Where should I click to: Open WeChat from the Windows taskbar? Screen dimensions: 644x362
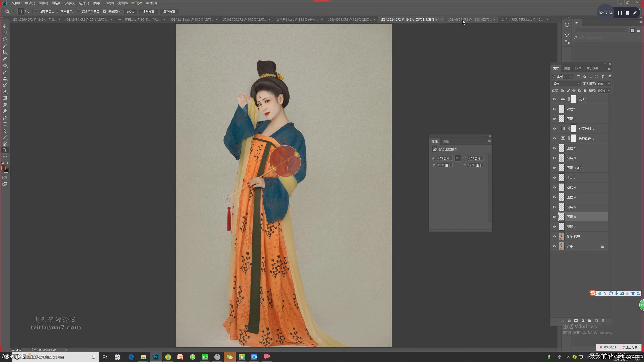(x=229, y=357)
